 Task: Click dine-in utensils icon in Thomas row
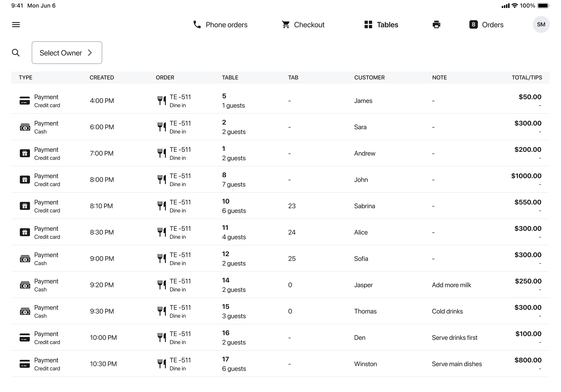click(x=161, y=311)
